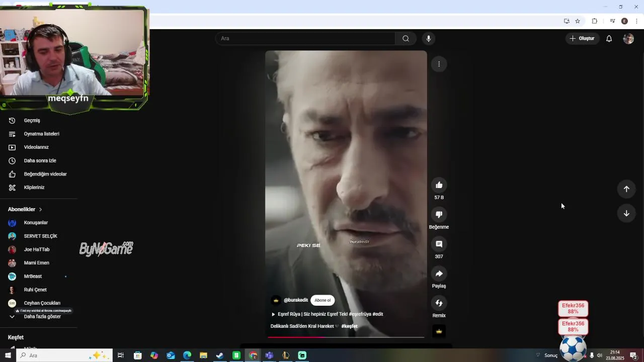644x362 pixels.
Task: Open the SERVET SELÇİK subscription channel
Action: (x=40, y=236)
